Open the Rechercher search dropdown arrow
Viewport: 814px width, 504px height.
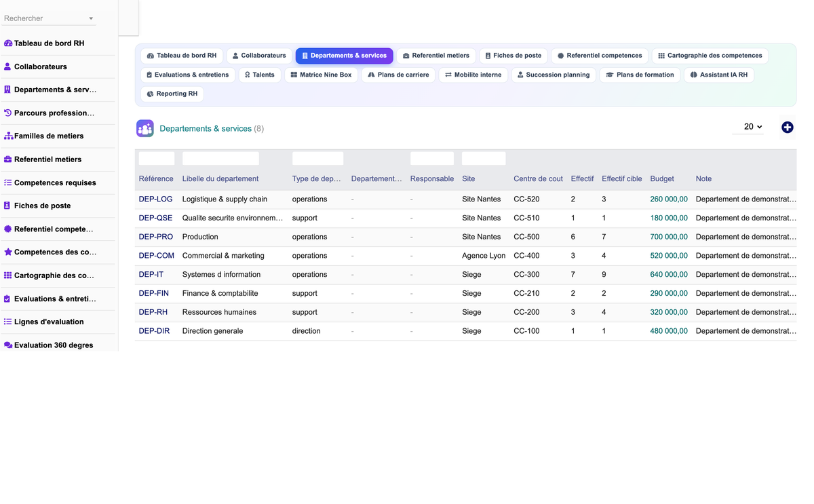(x=91, y=18)
